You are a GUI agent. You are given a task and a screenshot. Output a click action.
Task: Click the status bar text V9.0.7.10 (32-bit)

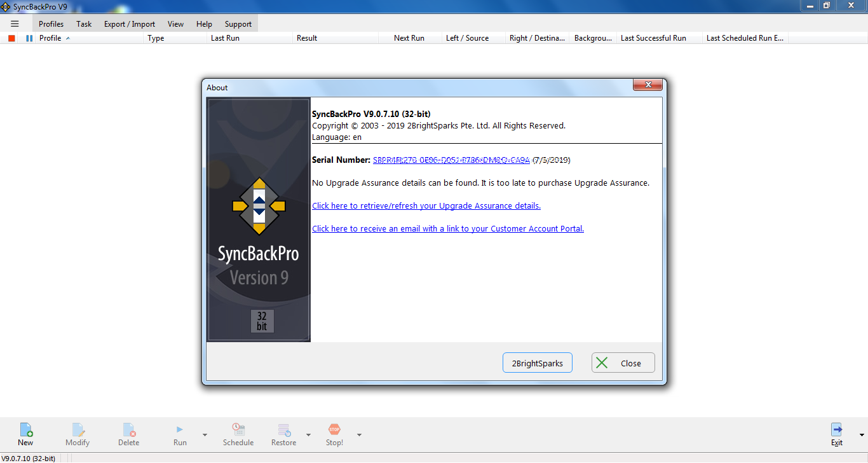click(x=29, y=459)
